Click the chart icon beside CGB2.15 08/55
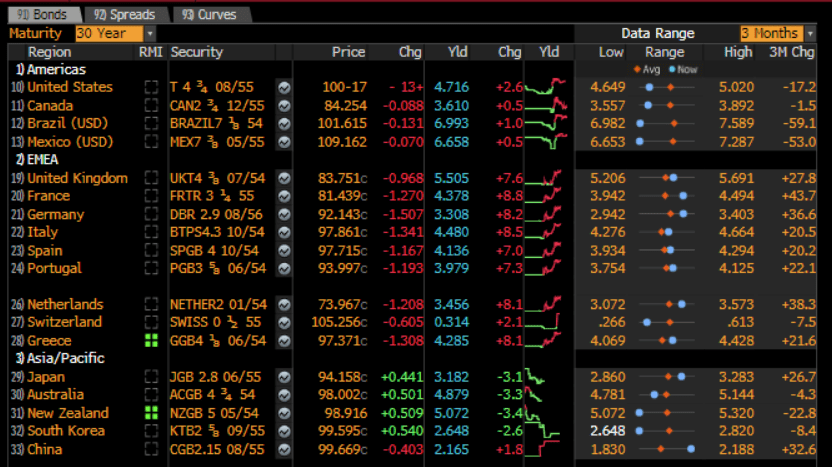 (x=284, y=450)
